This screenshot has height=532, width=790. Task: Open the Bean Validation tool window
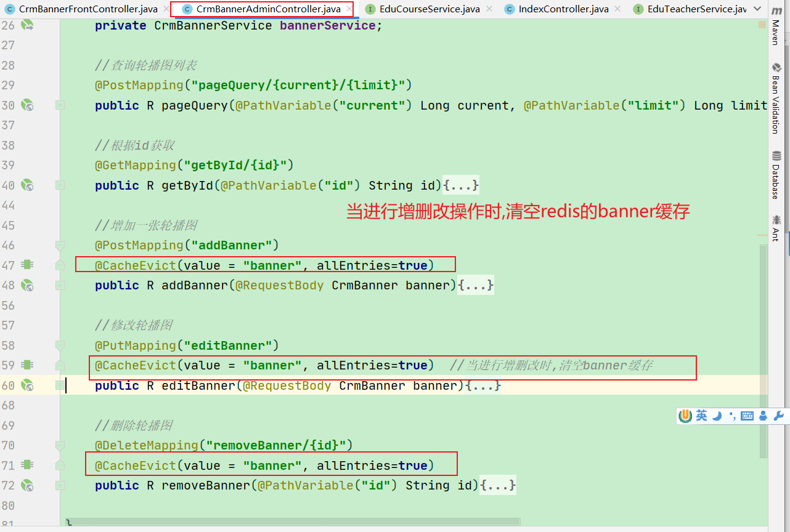(x=776, y=99)
